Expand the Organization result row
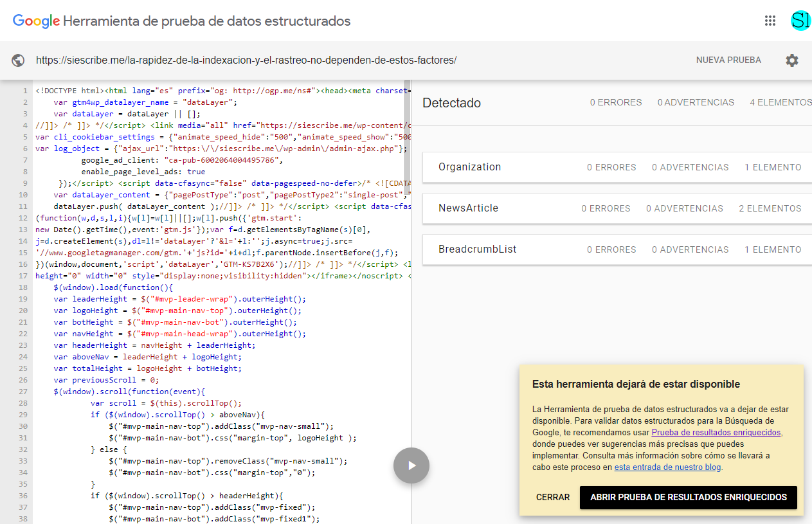 617,167
